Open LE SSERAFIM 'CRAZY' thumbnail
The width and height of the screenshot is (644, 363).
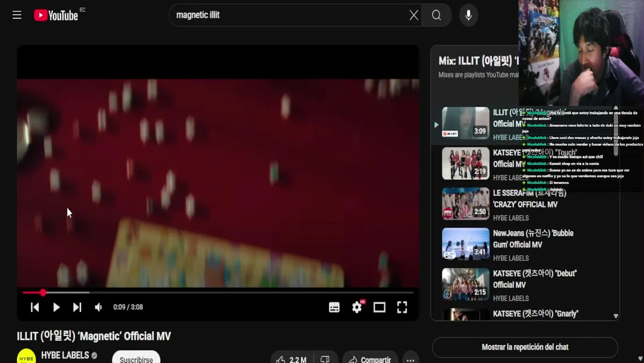466,204
